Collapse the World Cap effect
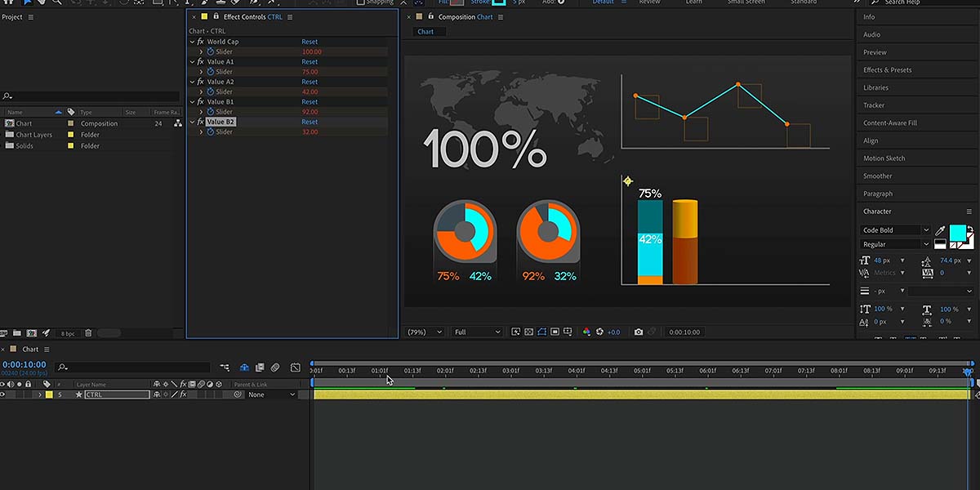Screen dimensions: 980x490 tap(193, 42)
